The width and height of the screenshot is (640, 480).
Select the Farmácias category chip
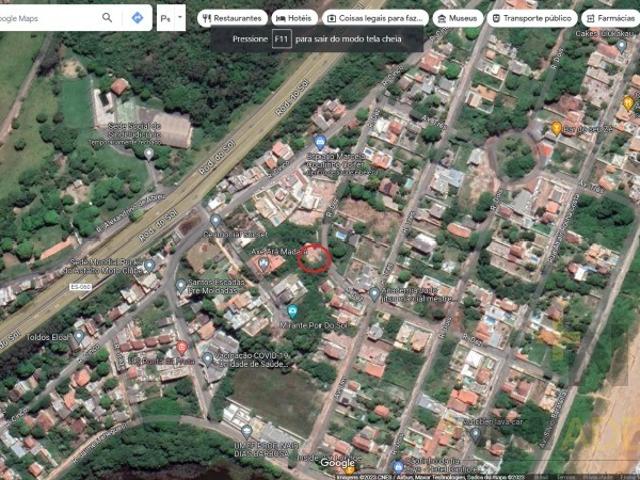point(610,18)
